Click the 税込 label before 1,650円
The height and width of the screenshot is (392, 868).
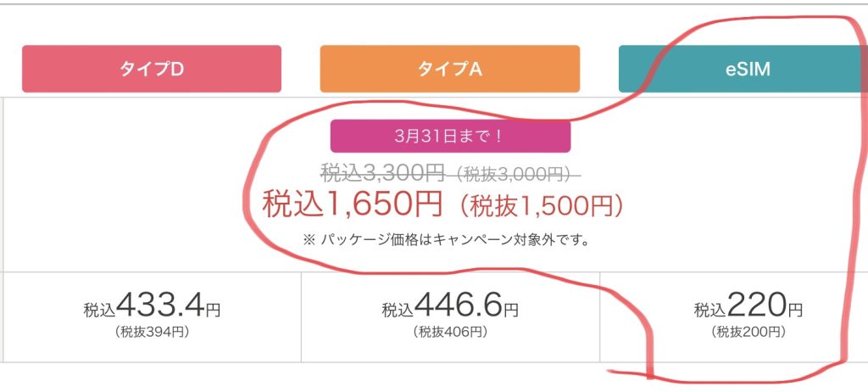tap(292, 205)
